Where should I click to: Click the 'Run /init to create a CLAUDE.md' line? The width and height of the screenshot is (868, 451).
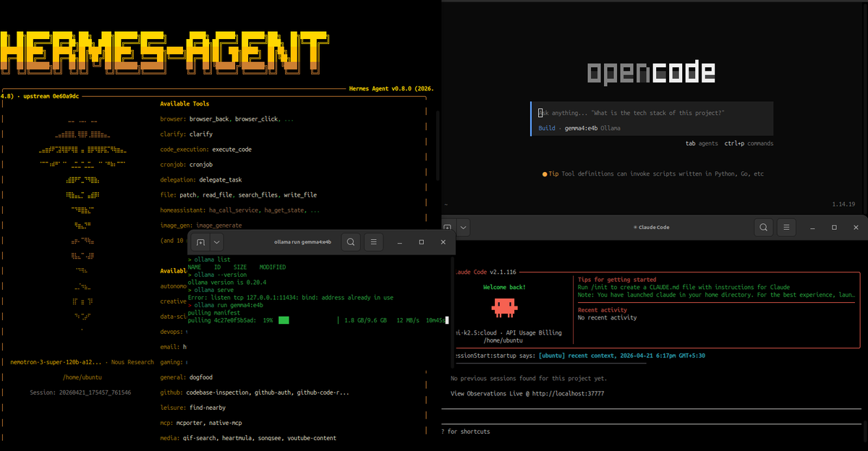(684, 287)
